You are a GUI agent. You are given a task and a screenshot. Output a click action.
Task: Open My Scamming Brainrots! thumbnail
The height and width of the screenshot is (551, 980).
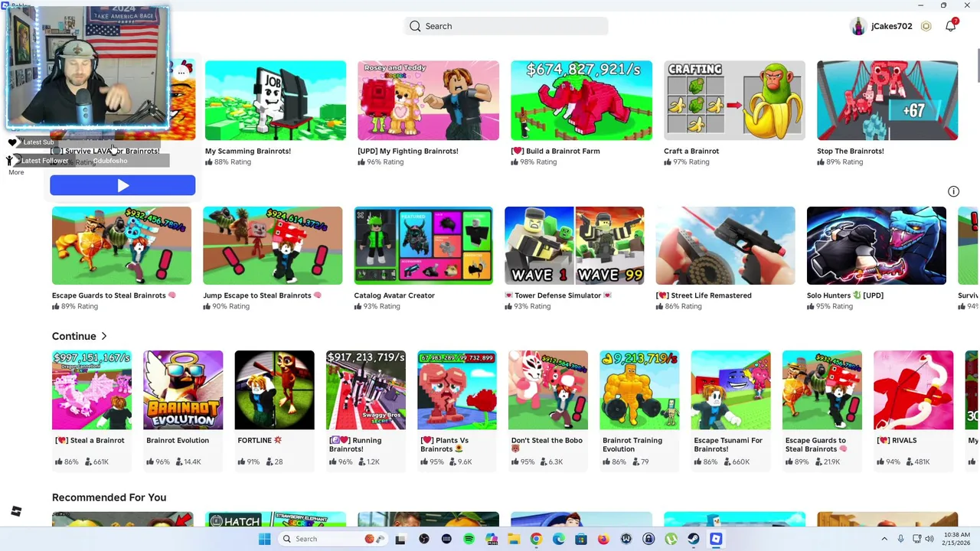click(275, 100)
